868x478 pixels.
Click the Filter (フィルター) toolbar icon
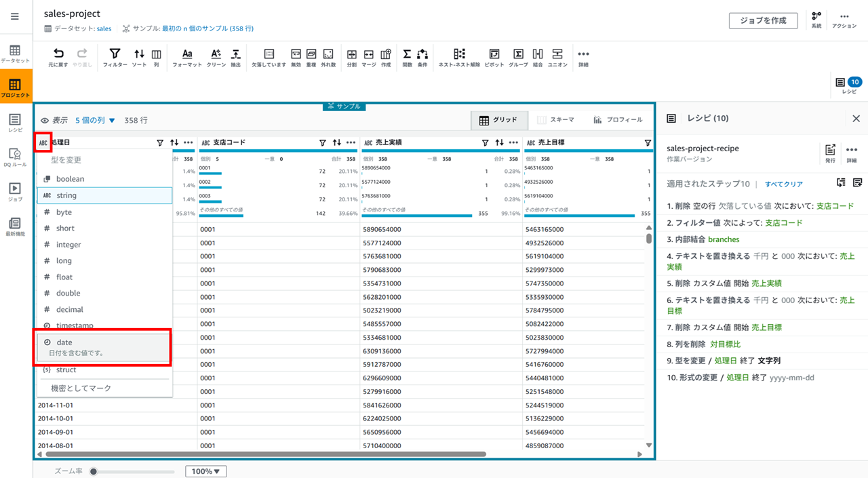tap(115, 57)
